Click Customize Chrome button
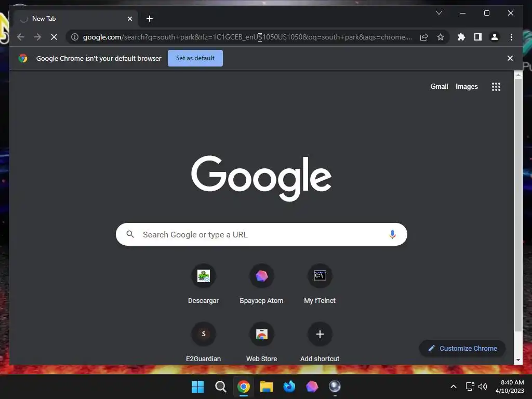The height and width of the screenshot is (399, 532). [462, 349]
